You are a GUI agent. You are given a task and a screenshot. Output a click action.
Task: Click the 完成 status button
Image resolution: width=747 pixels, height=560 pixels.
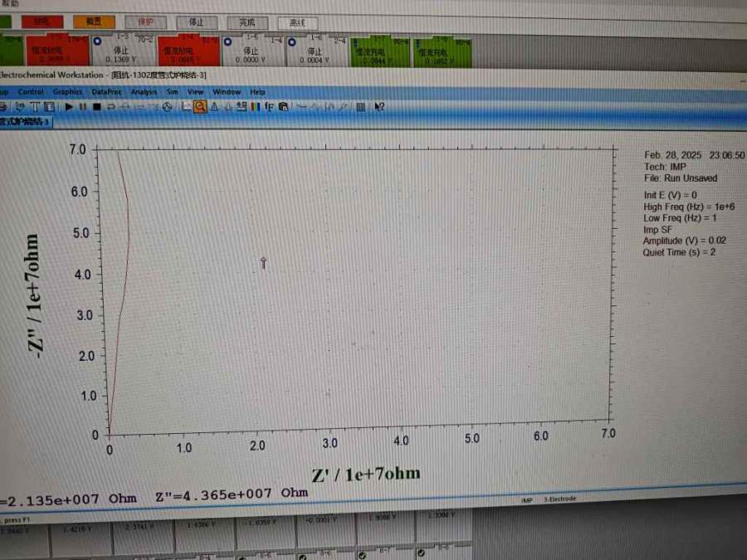click(247, 22)
